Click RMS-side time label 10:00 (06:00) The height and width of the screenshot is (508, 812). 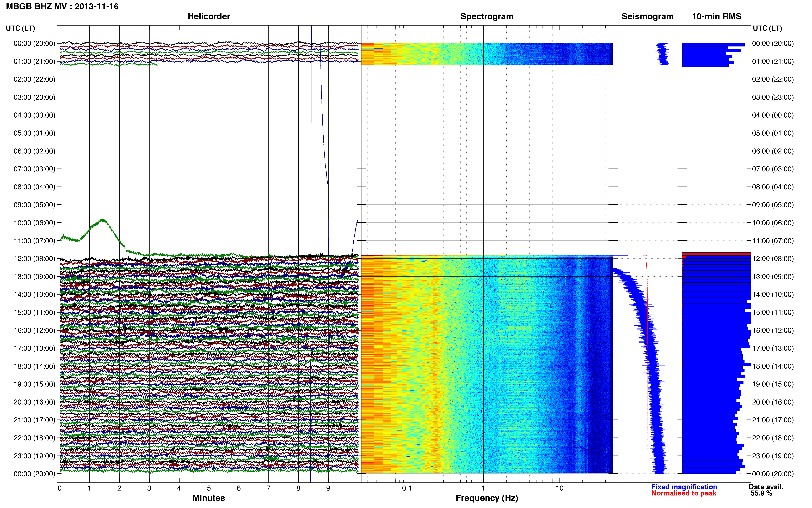pyautogui.click(x=773, y=223)
